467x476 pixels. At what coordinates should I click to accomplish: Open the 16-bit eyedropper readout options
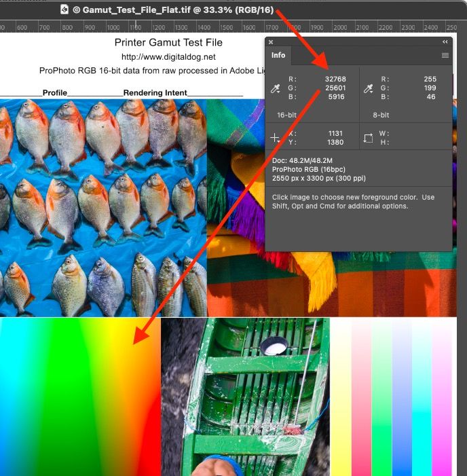[x=276, y=89]
